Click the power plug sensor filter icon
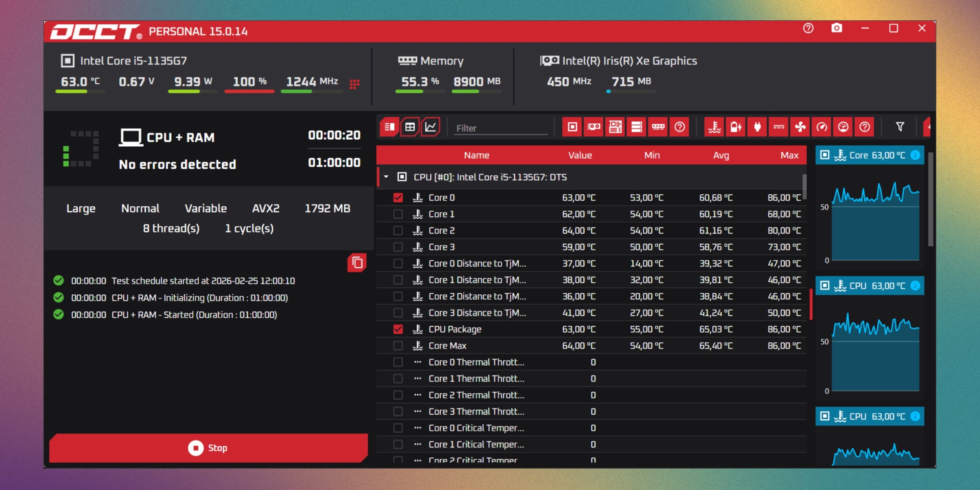 coord(757,127)
